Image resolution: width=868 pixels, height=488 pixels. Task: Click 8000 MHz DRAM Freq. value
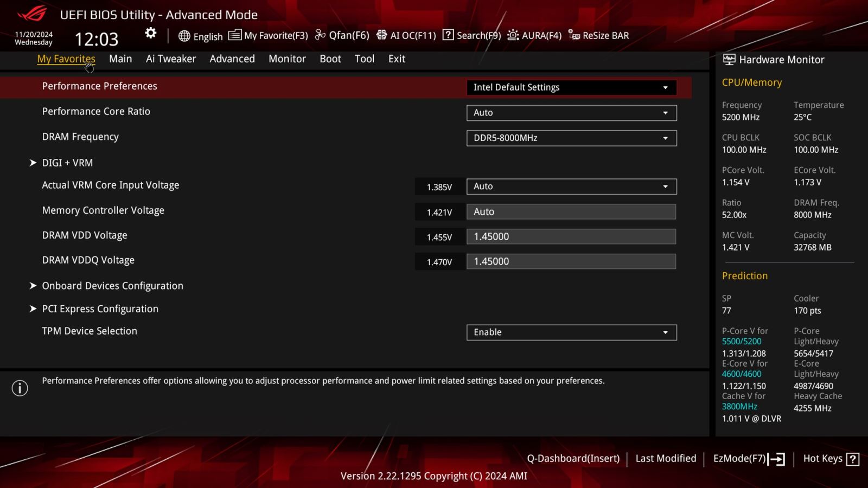pyautogui.click(x=812, y=215)
